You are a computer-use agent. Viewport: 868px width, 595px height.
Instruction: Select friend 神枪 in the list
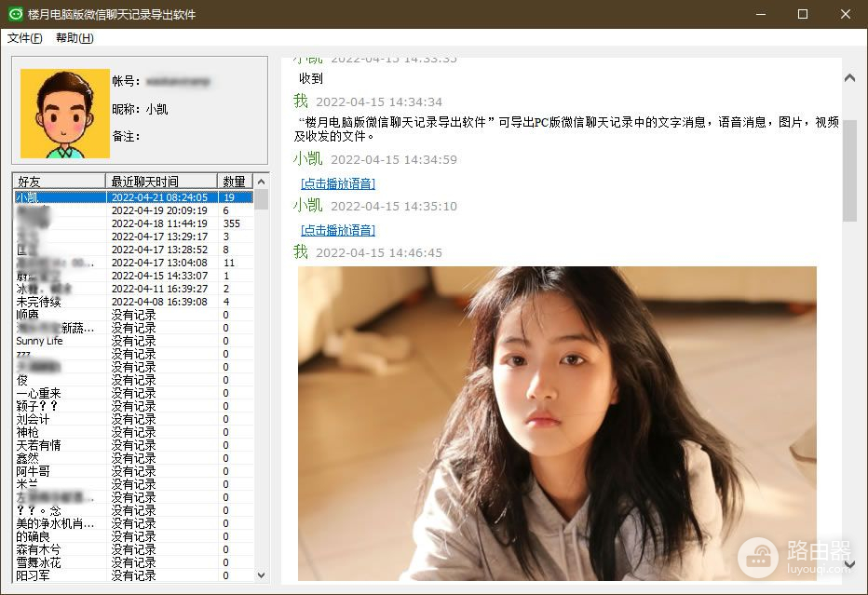[133, 432]
